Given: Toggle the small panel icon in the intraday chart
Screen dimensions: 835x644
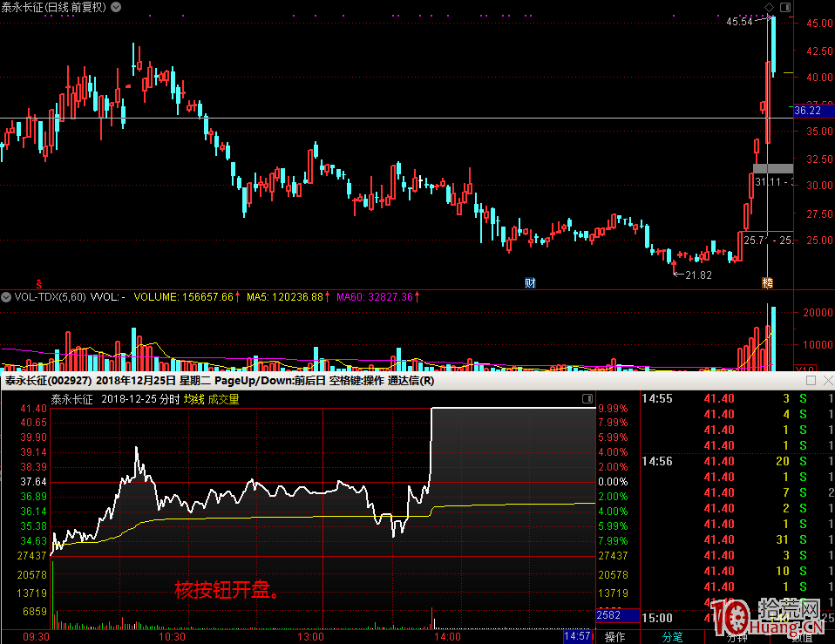Looking at the screenshot, I should click(587, 398).
